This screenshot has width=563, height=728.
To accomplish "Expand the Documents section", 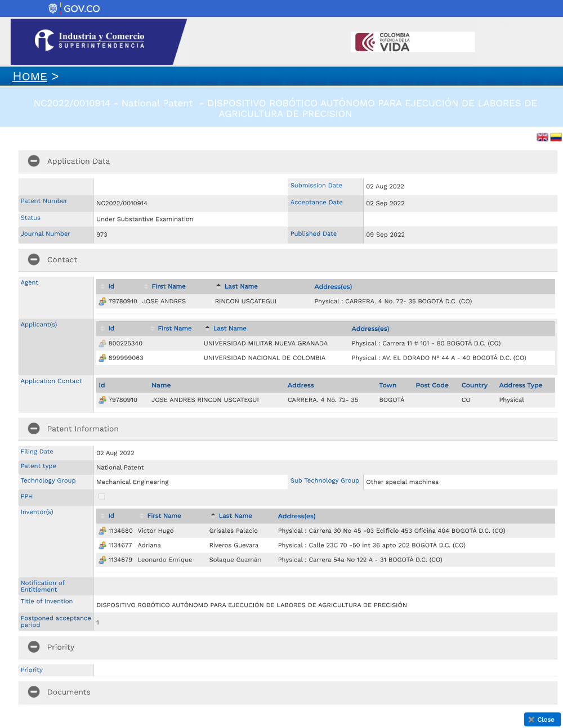I will pyautogui.click(x=34, y=692).
